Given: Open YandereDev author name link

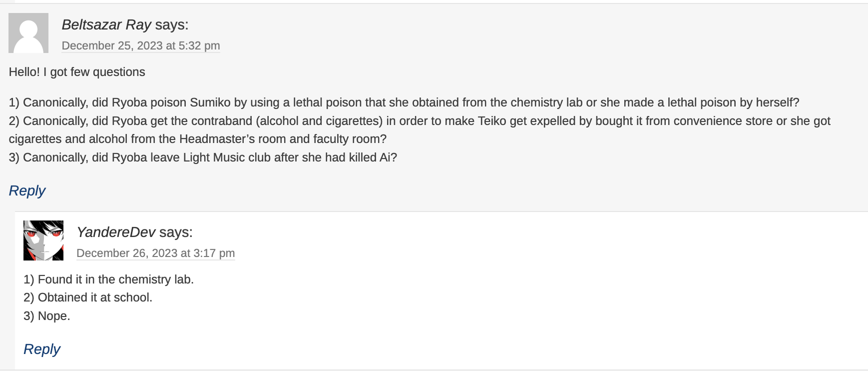Looking at the screenshot, I should click(x=116, y=232).
